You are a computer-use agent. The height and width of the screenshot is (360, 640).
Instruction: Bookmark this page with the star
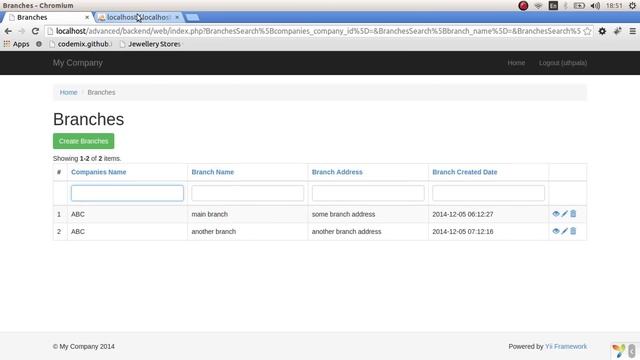(x=587, y=31)
